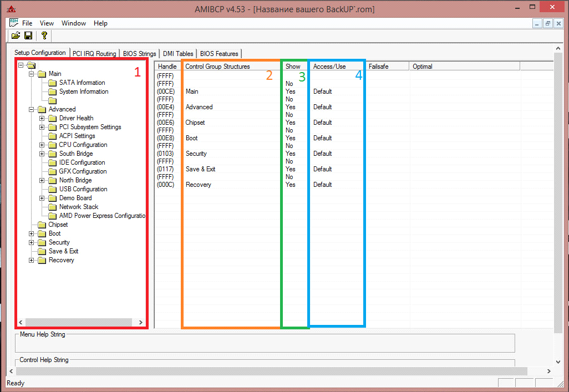
Task: Click the folder icon beside Network Stack
Action: 51,206
